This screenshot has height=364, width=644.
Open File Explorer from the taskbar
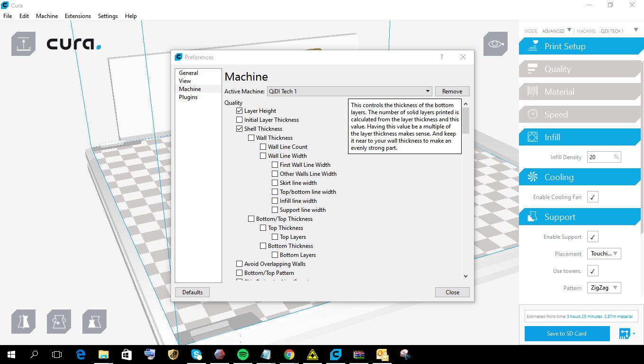tap(104, 354)
